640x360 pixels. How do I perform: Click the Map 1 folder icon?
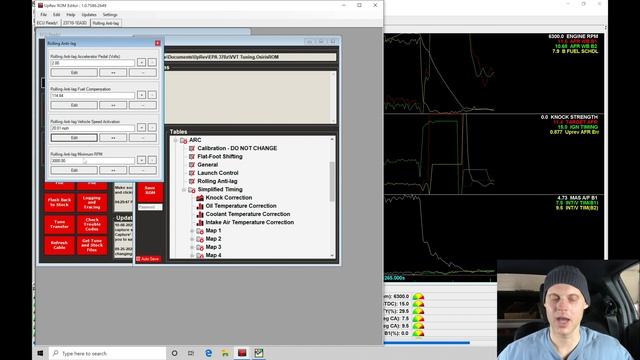click(200, 231)
